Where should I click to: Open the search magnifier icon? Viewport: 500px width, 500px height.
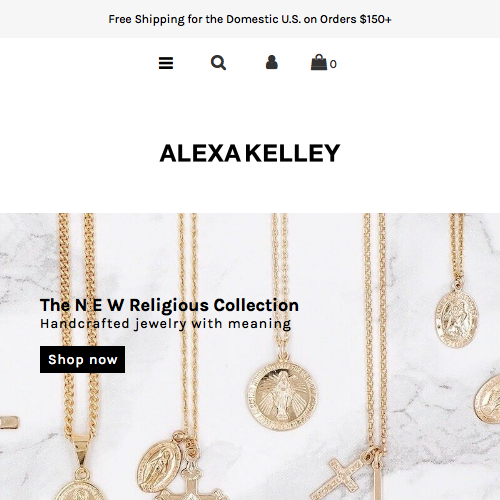218,63
